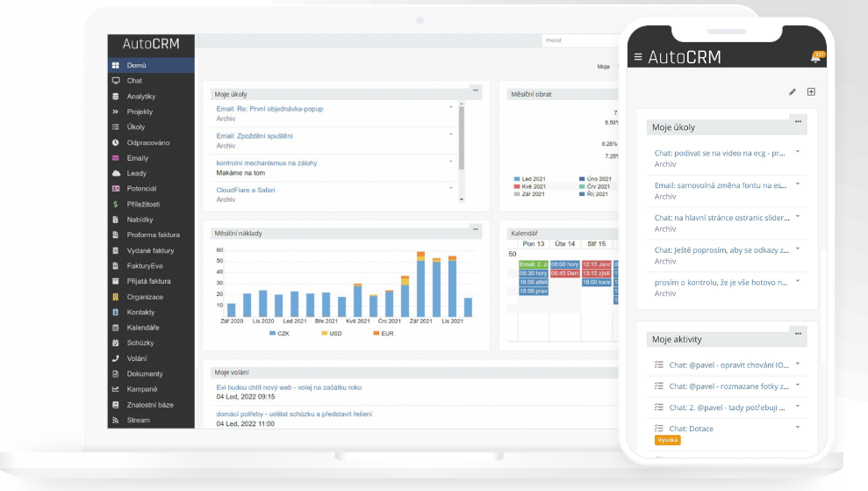
Task: Open options menu of mobile Moje úkoly panel
Action: (x=798, y=121)
